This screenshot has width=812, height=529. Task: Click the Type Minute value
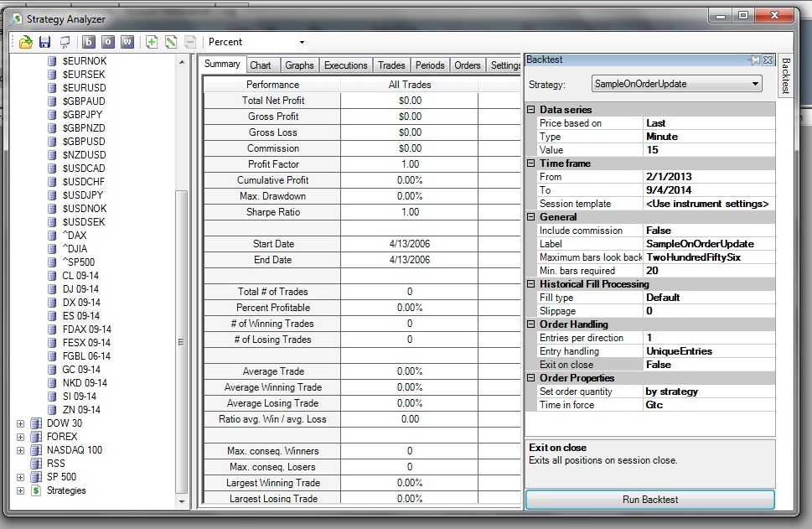click(x=709, y=137)
